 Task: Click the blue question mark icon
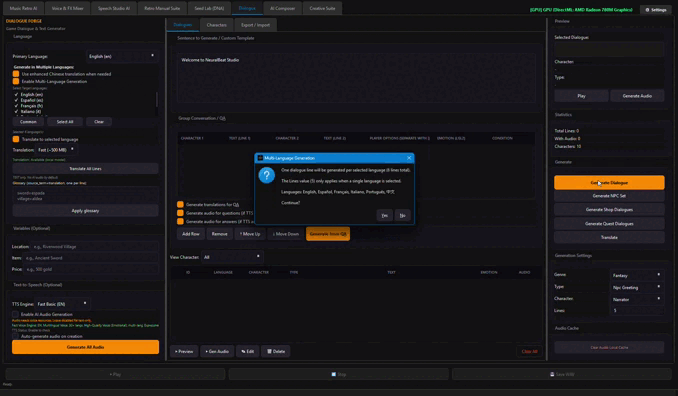[267, 175]
